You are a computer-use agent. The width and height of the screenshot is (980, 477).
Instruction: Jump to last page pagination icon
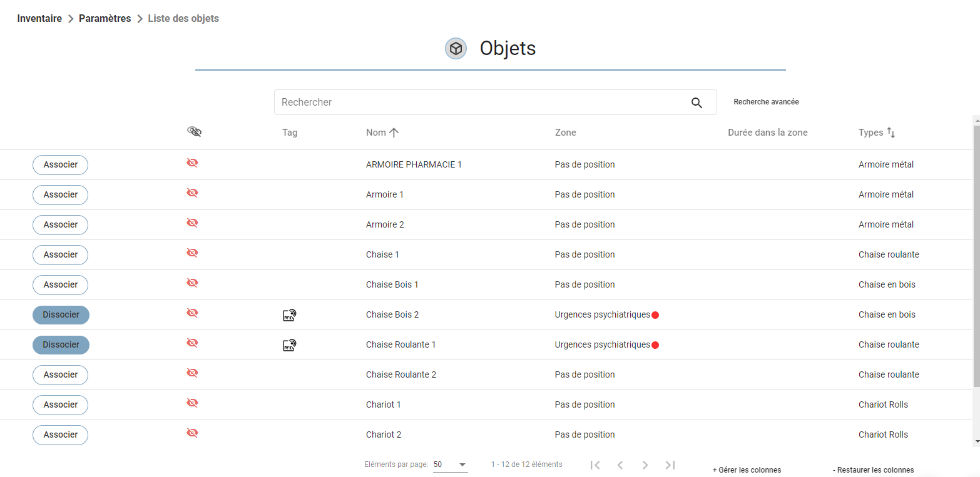point(670,464)
